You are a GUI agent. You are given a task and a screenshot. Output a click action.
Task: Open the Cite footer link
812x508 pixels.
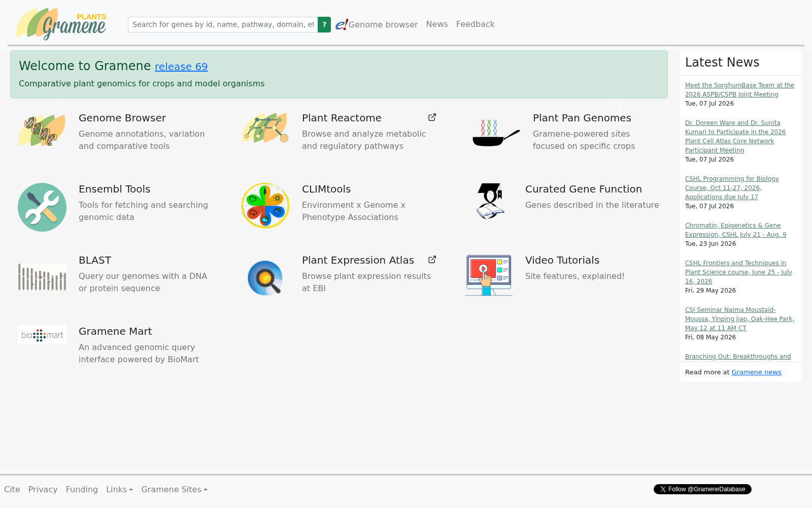[12, 489]
